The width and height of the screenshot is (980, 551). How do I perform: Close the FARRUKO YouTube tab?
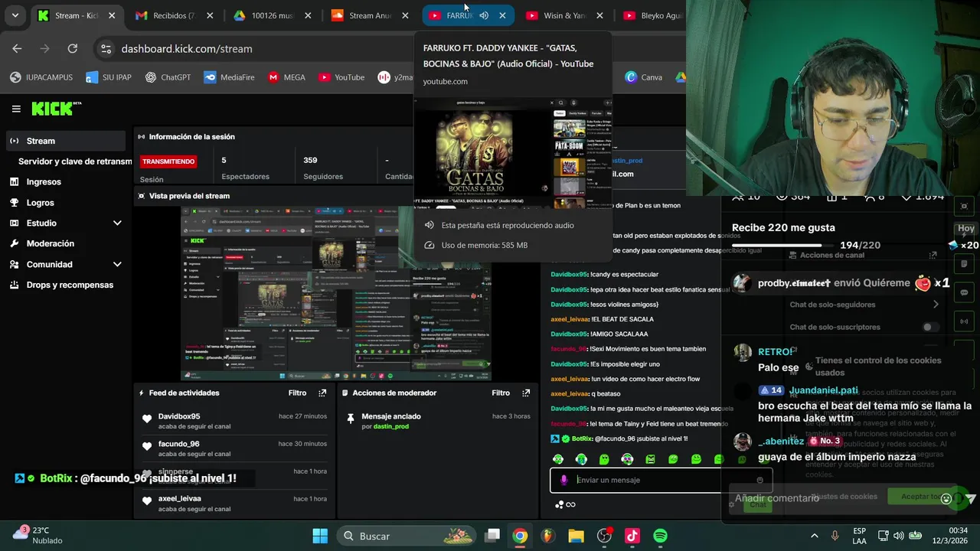coord(502,15)
